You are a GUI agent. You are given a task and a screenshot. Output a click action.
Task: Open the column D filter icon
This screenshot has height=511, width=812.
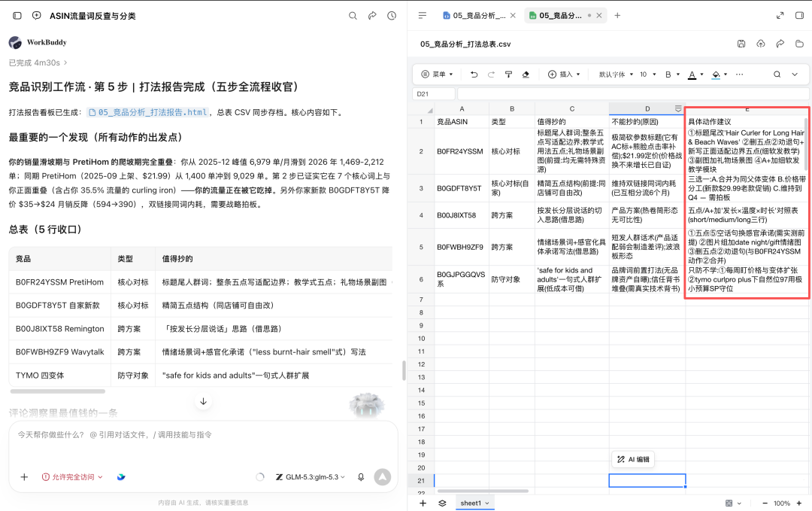pyautogui.click(x=678, y=108)
